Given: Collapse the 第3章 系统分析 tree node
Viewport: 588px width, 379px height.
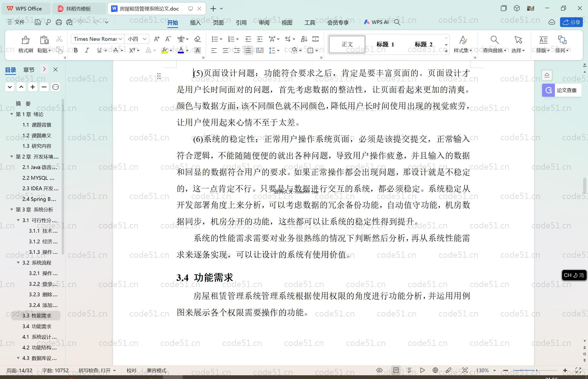Looking at the screenshot, I should (12, 210).
